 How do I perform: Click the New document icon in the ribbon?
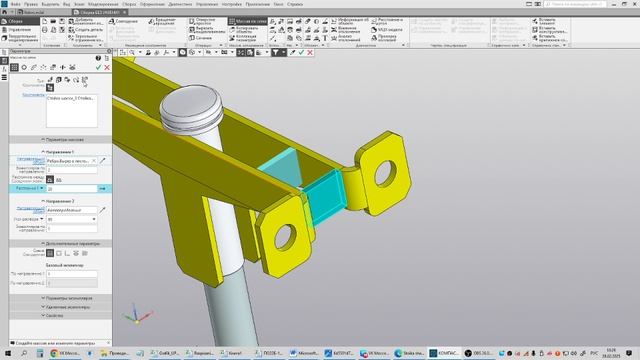(45, 21)
